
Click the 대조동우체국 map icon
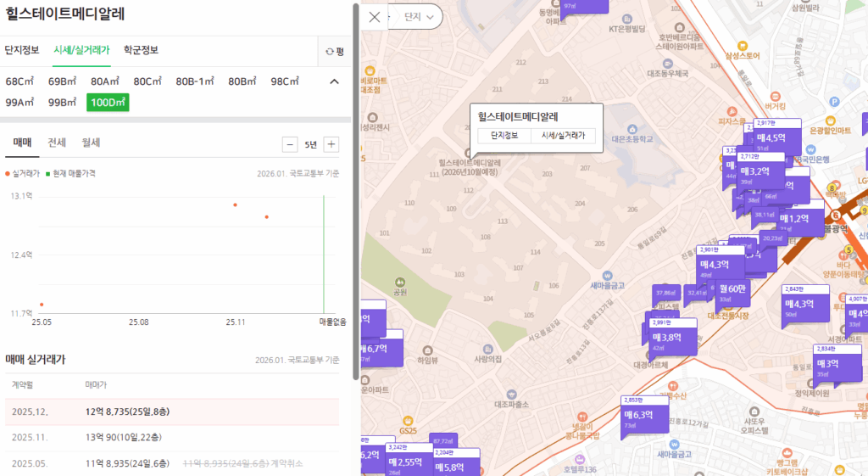click(668, 64)
